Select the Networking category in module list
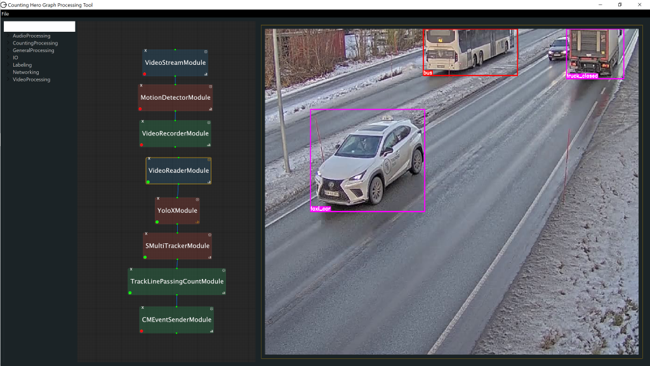The image size is (650, 366). pos(26,72)
